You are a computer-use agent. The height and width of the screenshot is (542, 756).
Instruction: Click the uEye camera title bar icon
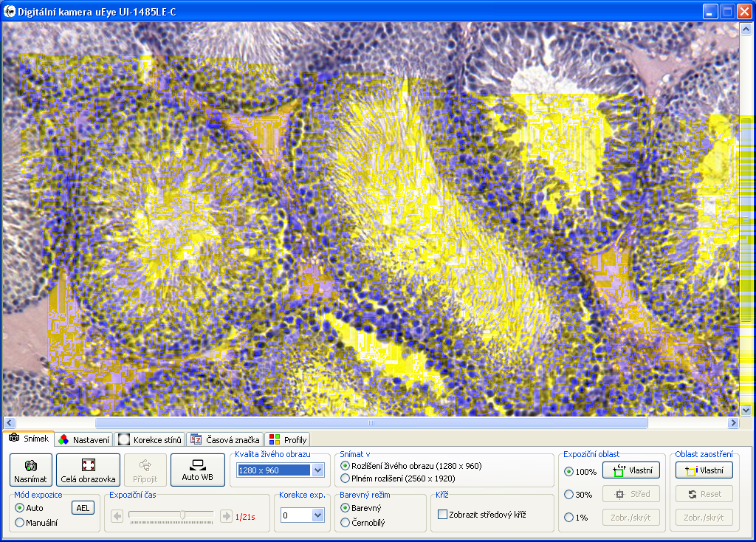click(x=9, y=11)
